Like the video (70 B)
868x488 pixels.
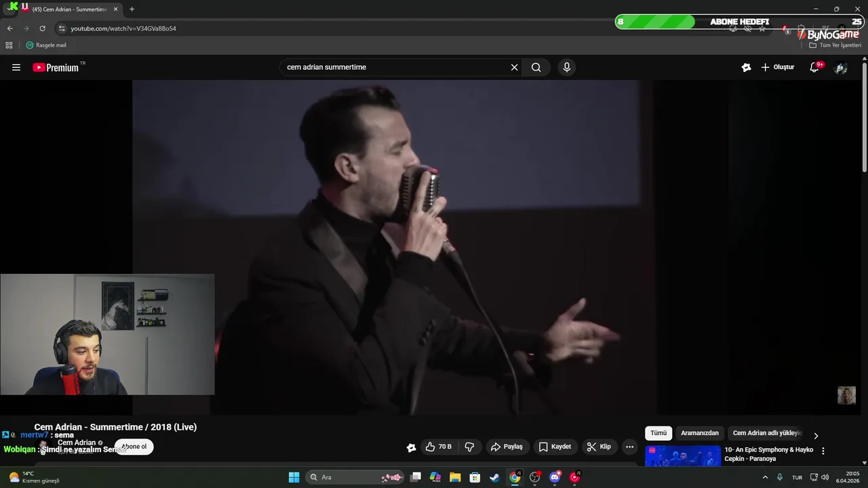[438, 447]
